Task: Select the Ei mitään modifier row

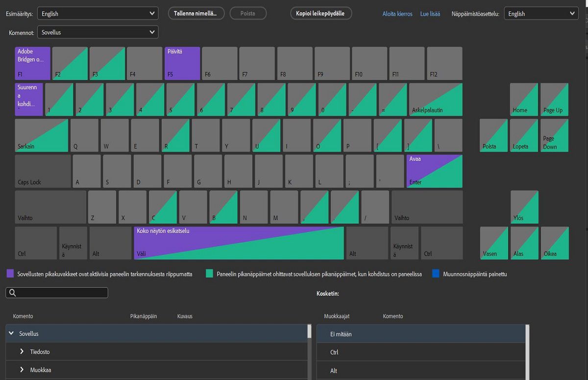Action: point(421,334)
